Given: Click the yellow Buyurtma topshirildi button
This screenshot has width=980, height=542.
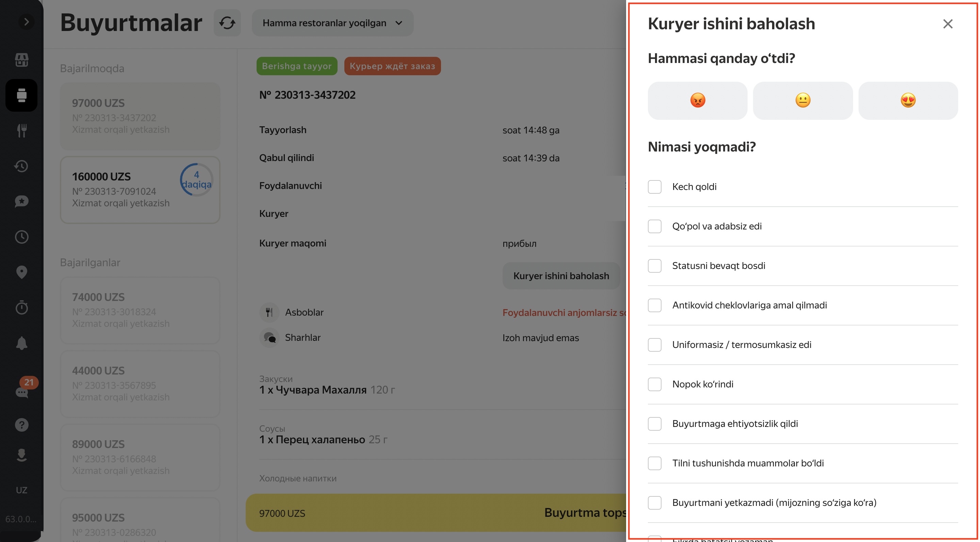Looking at the screenshot, I should pos(436,513).
